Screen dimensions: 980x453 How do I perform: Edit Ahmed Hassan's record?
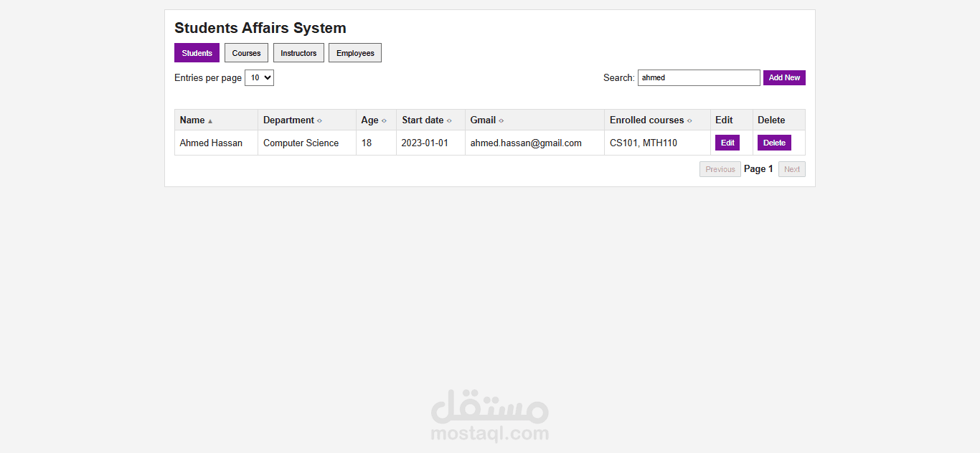pos(727,143)
